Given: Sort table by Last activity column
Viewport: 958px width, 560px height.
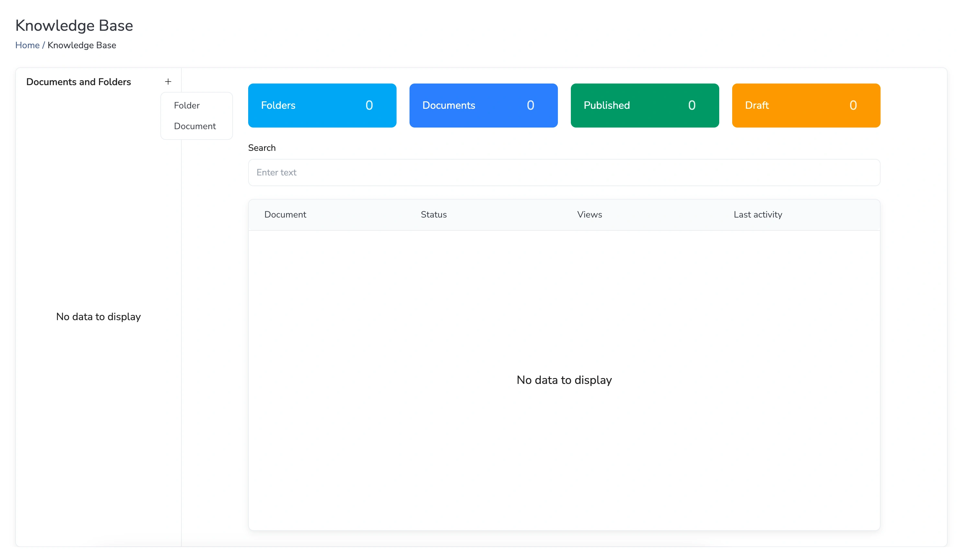Looking at the screenshot, I should 757,214.
